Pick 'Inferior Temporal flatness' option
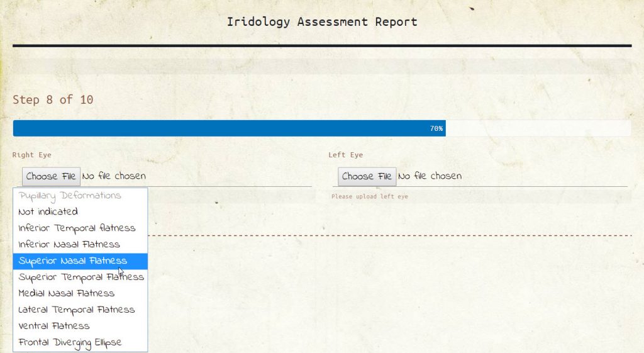The image size is (644, 353). click(x=80, y=228)
